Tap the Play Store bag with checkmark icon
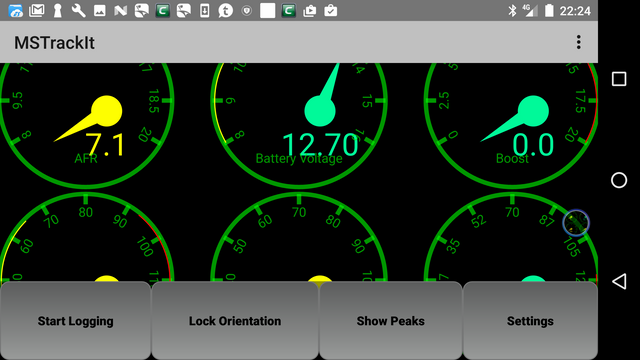 click(330, 11)
